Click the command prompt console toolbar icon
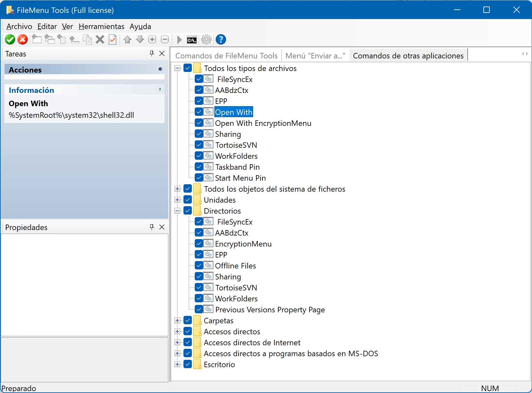 tap(192, 40)
